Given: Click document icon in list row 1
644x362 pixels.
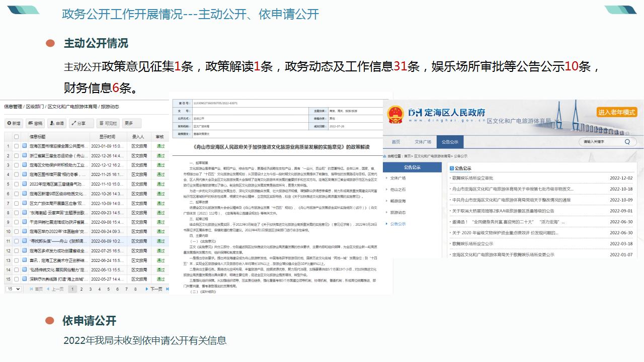Looking at the screenshot, I should click(x=24, y=146).
